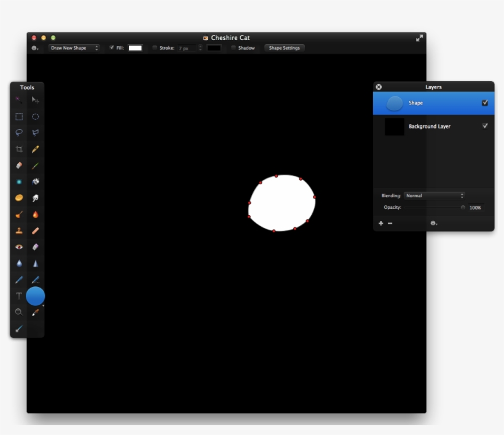Click the Shape Settings button
The width and height of the screenshot is (504, 435).
284,48
